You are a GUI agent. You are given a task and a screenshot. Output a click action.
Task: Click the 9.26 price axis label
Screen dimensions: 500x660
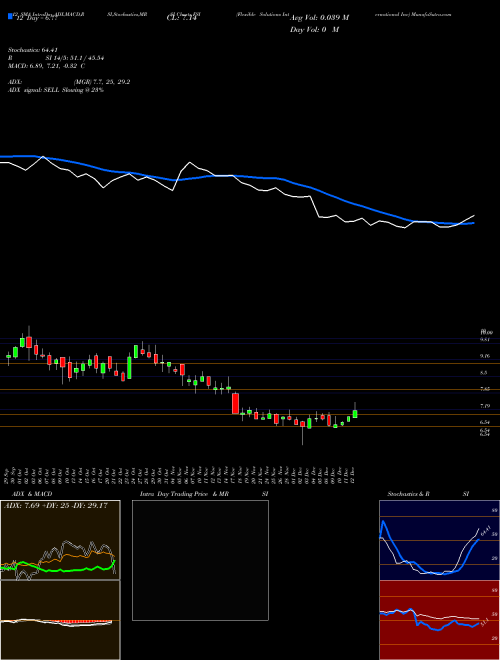[x=485, y=356]
